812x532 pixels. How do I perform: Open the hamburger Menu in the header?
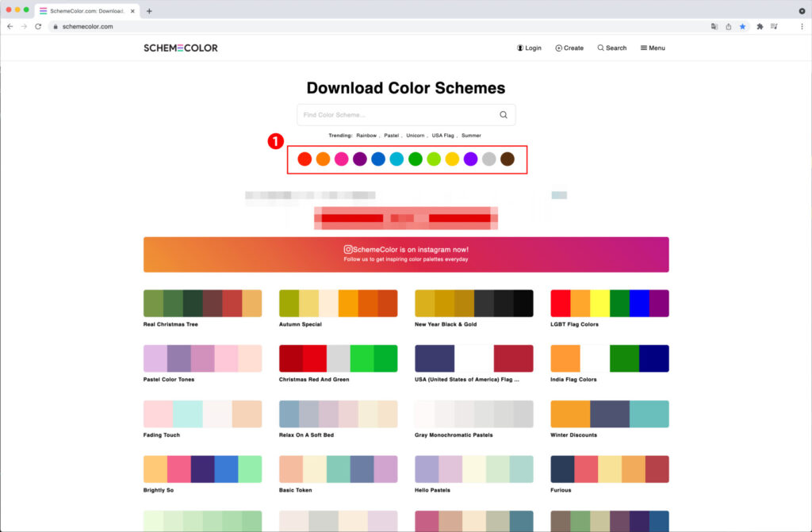click(653, 48)
